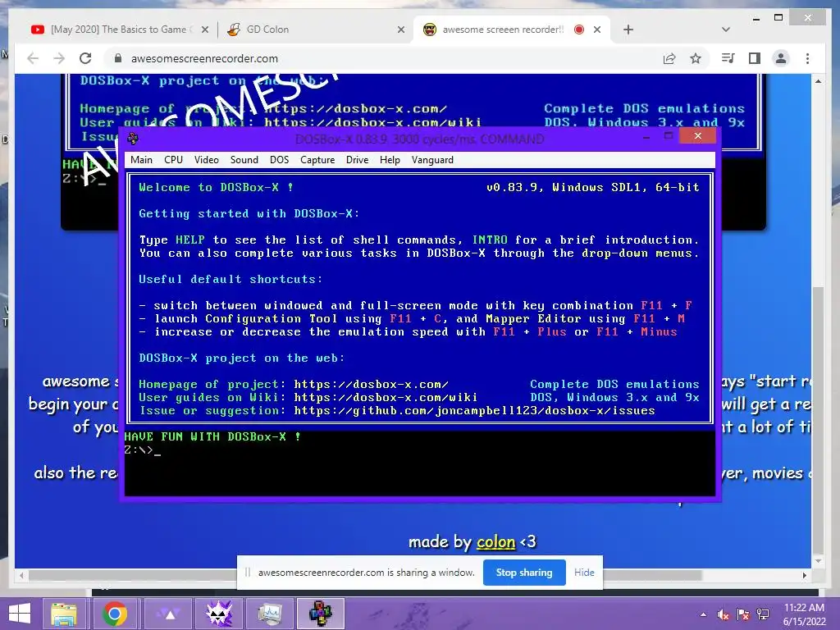Viewport: 840px width, 630px height.
Task: Bookmark this page with the star
Action: pyautogui.click(x=696, y=58)
